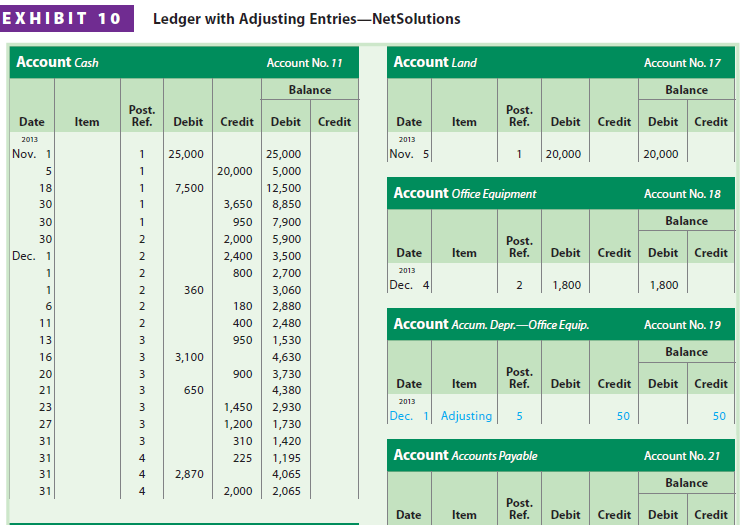Click the blue posting reference 5
Image resolution: width=743 pixels, height=525 pixels.
point(519,415)
